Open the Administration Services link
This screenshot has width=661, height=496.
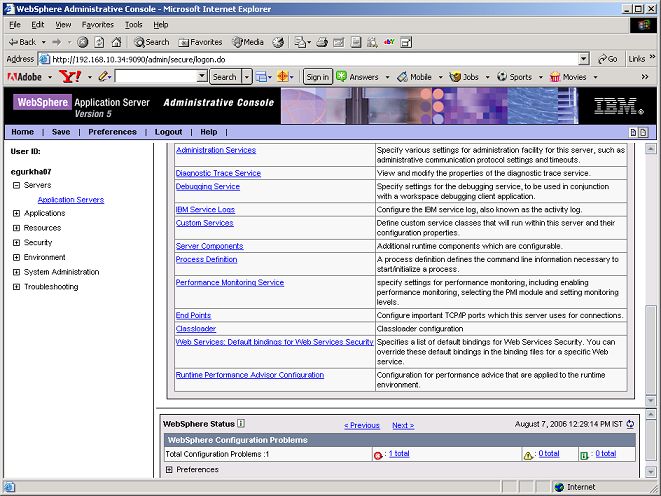coord(216,150)
